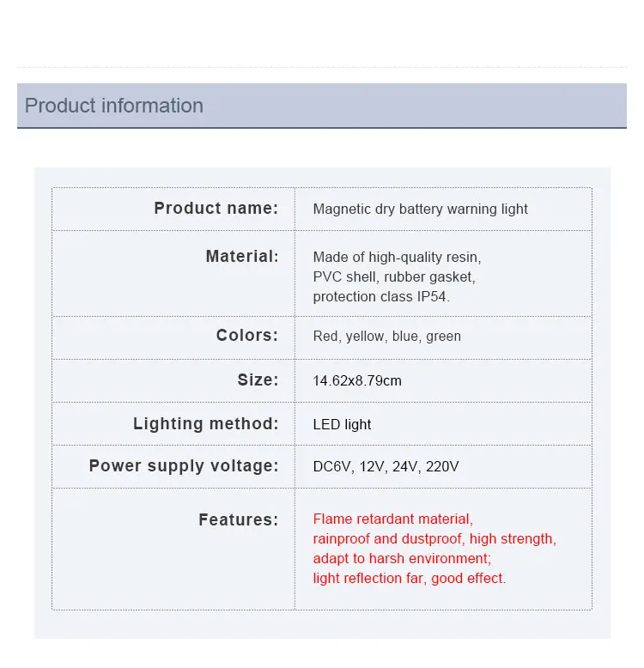Select Magnetic dry battery warning light text
Image resolution: width=644 pixels, height=668 pixels.
[x=420, y=209]
